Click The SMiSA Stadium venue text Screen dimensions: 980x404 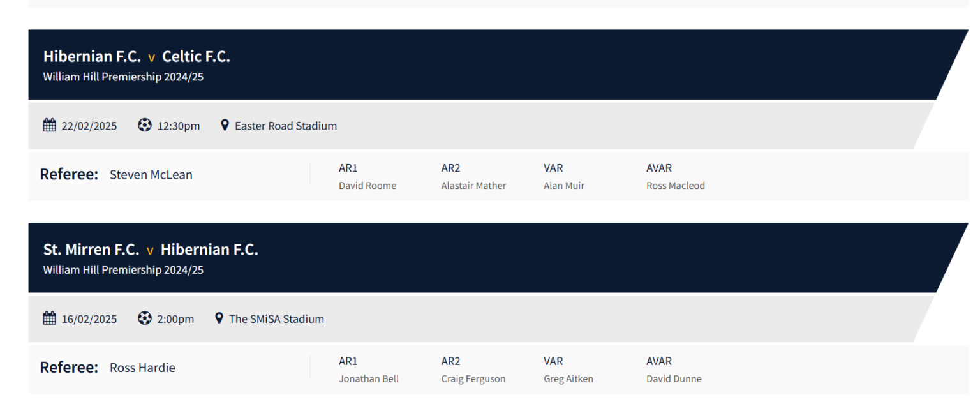coord(276,318)
